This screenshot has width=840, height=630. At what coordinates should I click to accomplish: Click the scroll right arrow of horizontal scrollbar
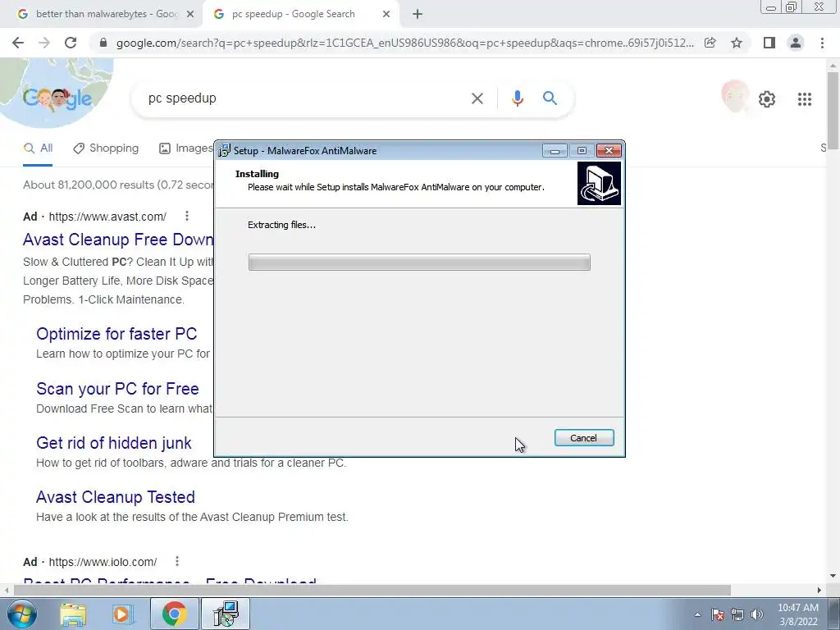[819, 590]
